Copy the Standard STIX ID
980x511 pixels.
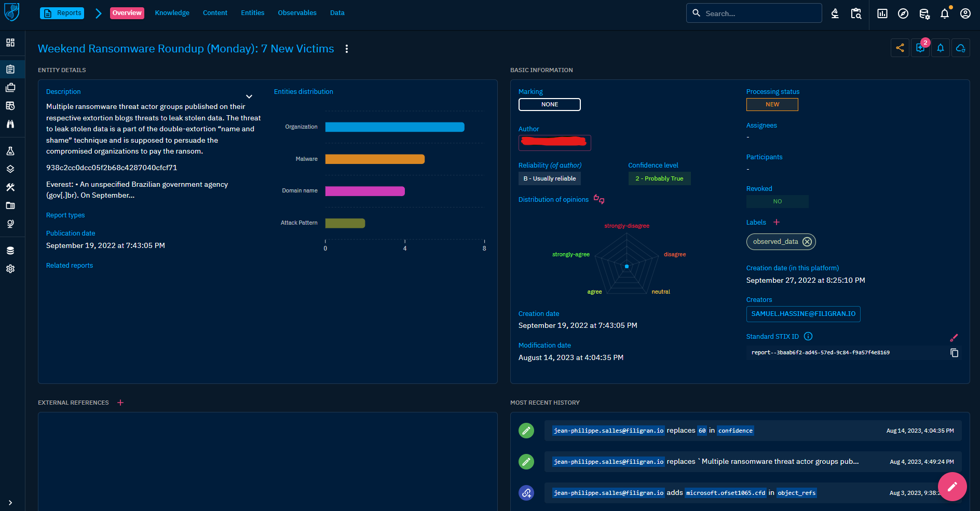coord(954,353)
